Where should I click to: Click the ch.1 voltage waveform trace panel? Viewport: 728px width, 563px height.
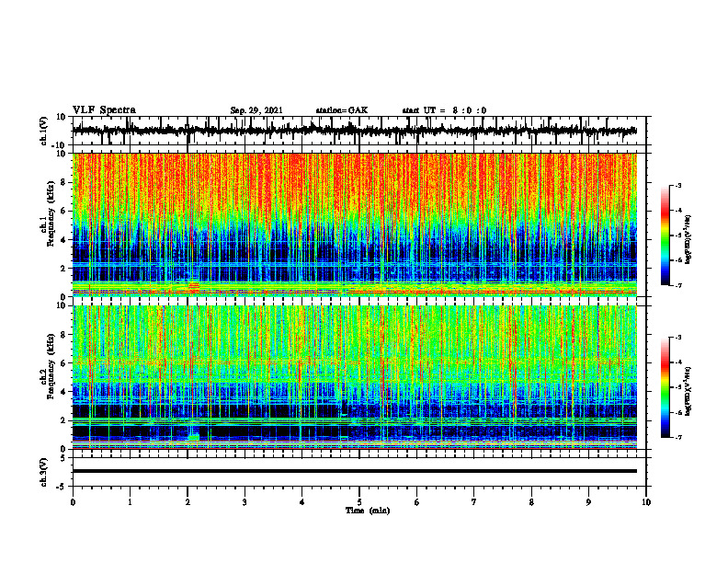[359, 131]
